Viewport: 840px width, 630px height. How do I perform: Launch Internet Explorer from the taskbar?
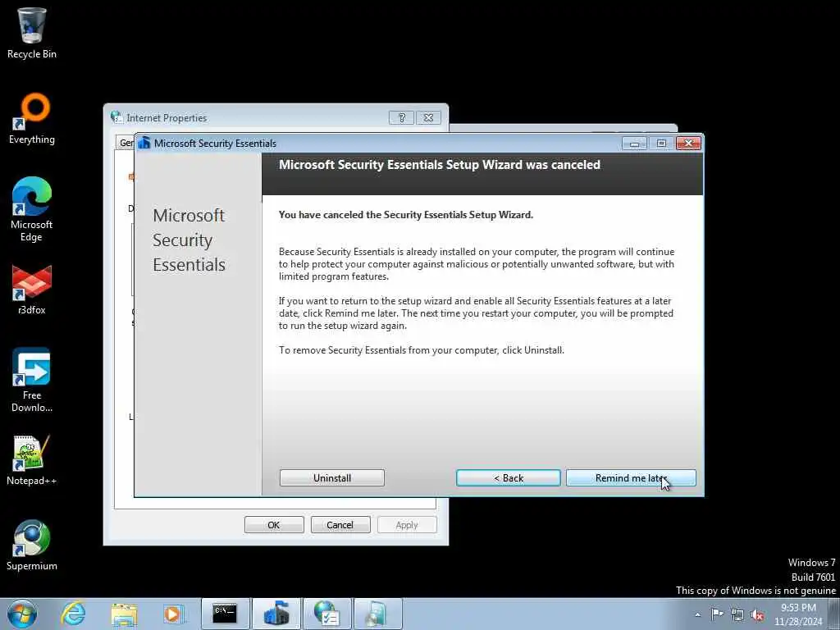tap(73, 614)
